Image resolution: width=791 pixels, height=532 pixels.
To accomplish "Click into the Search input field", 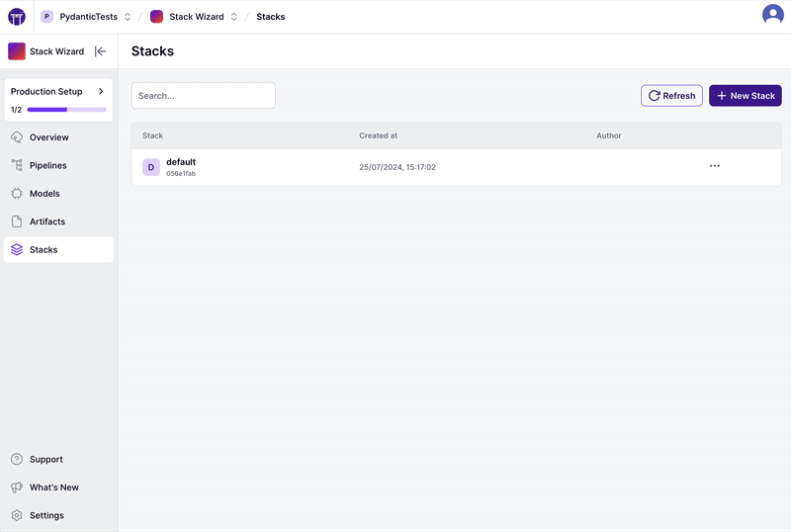I will click(203, 96).
